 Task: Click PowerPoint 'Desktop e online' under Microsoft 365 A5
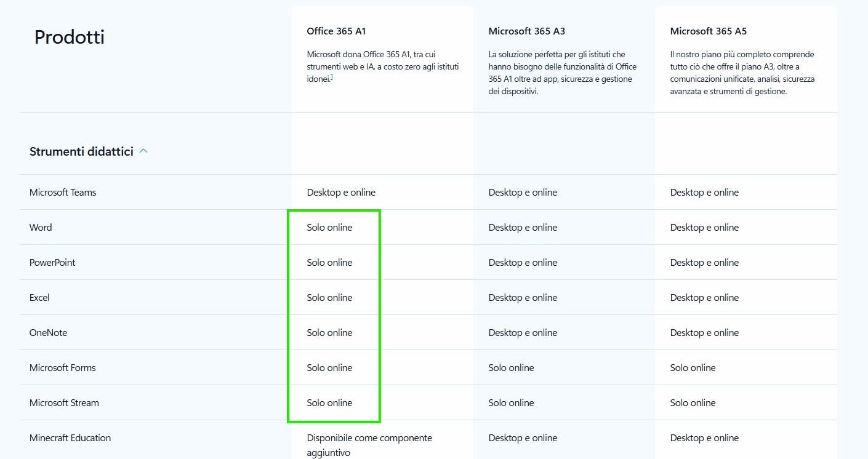point(704,263)
